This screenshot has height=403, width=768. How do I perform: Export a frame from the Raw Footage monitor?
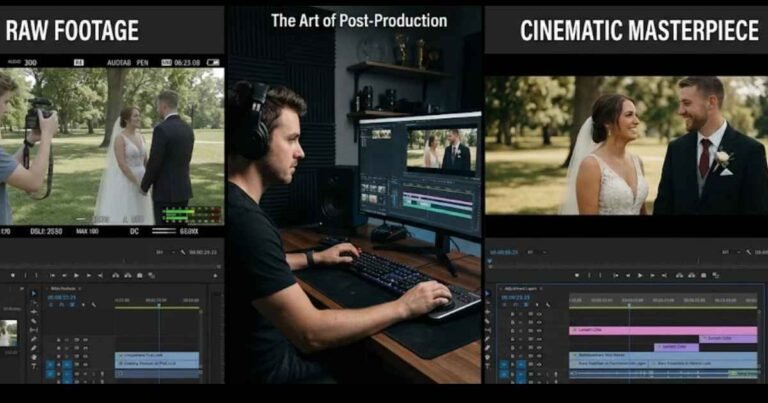coord(140,276)
